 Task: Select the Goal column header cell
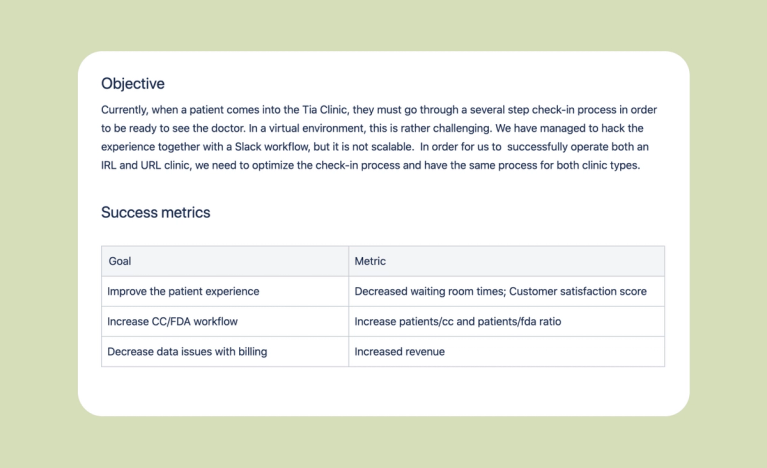(x=224, y=261)
